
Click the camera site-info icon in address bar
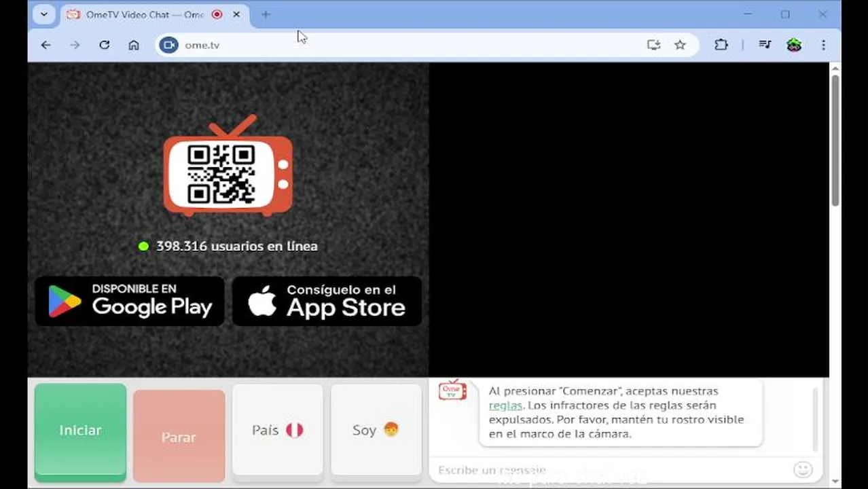coord(168,45)
